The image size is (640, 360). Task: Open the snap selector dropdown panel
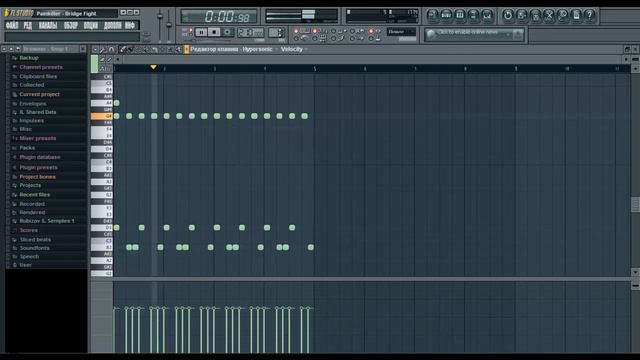point(401,32)
